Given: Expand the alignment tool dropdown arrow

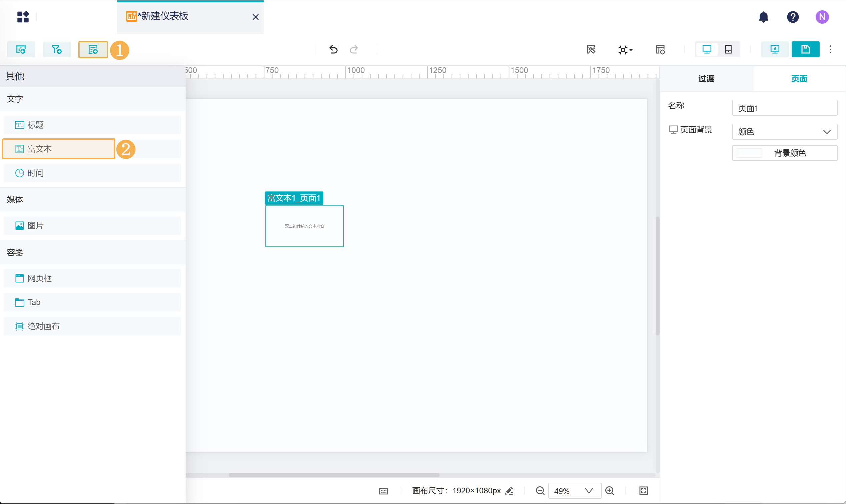Looking at the screenshot, I should [631, 50].
